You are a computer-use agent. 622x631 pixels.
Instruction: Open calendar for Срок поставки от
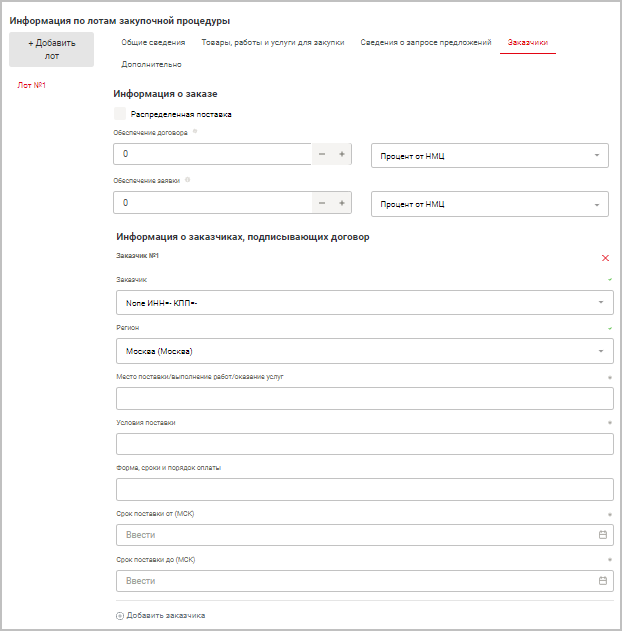[602, 535]
